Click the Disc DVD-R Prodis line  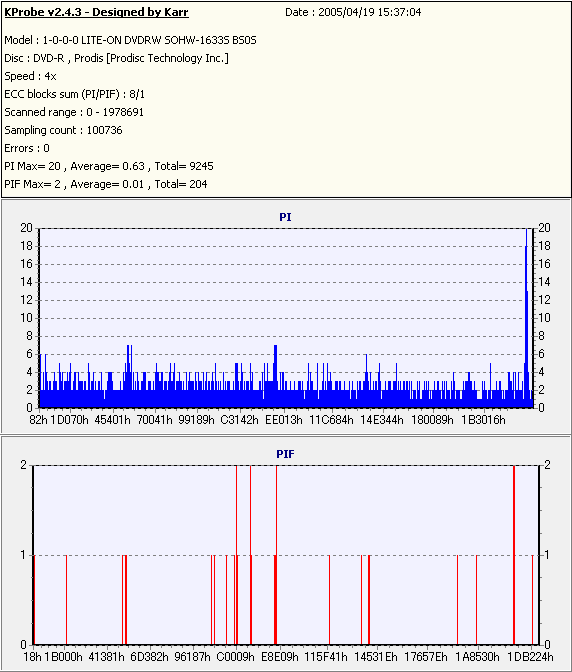pyautogui.click(x=117, y=58)
